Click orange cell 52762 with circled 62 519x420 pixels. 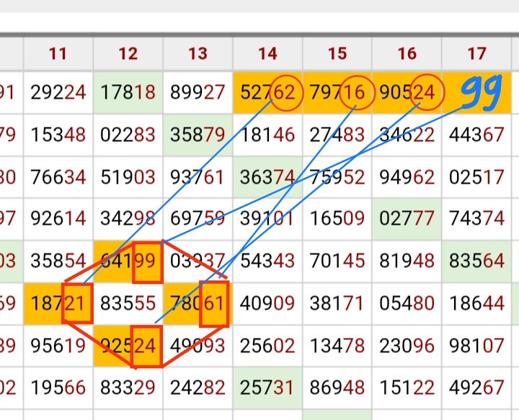(267, 92)
